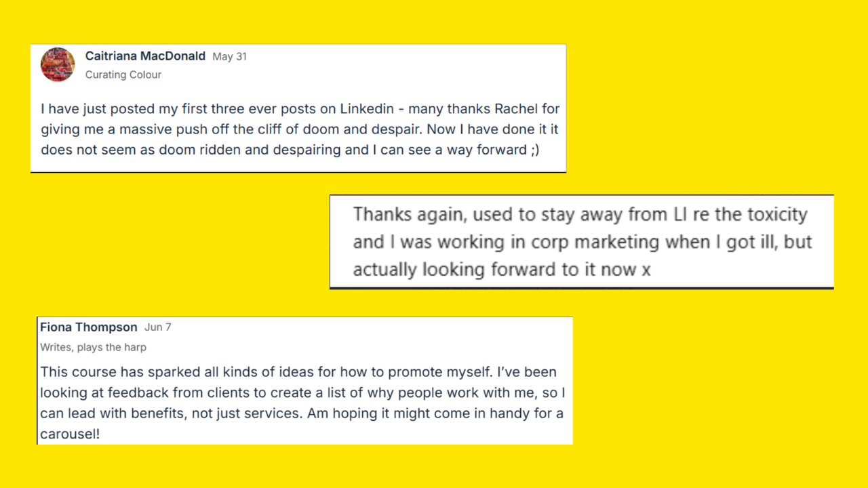Click the word carousel in Fiona's comment
The width and height of the screenshot is (868, 488).
[x=68, y=434]
